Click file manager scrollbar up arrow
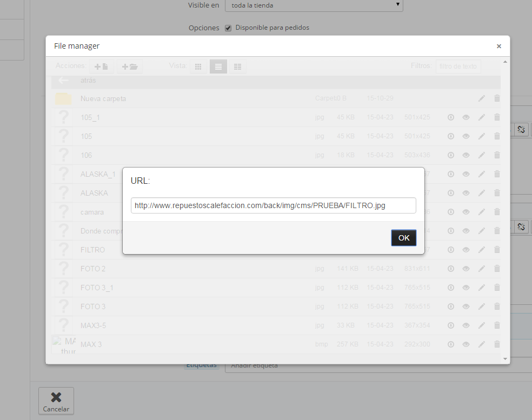 (505, 62)
